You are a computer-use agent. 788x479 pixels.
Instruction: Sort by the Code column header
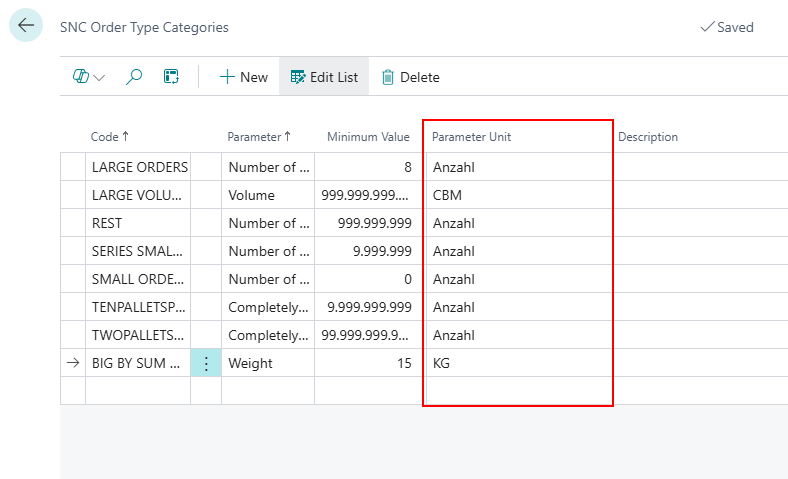(110, 137)
